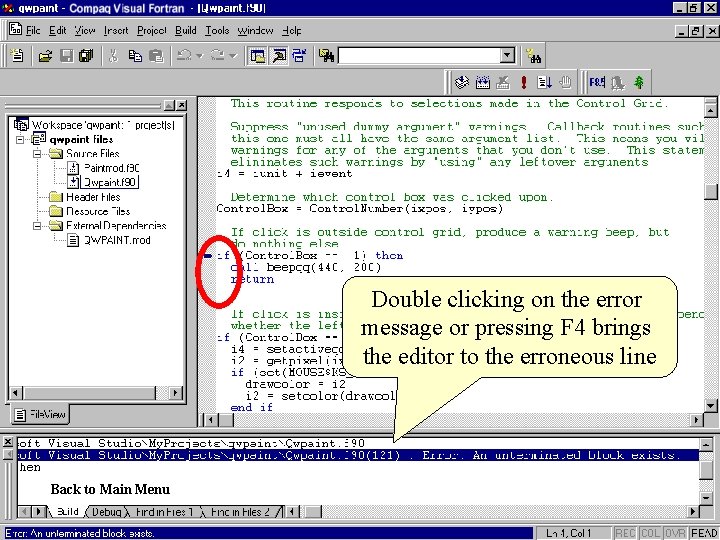Click the Window List icon
This screenshot has height=540, width=720.
299,56
